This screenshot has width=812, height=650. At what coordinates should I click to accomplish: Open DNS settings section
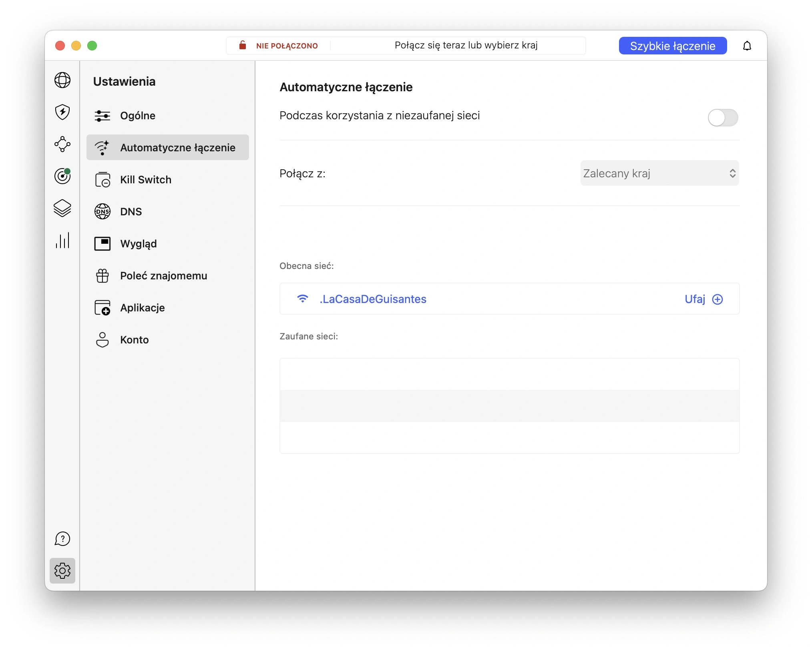pos(168,212)
